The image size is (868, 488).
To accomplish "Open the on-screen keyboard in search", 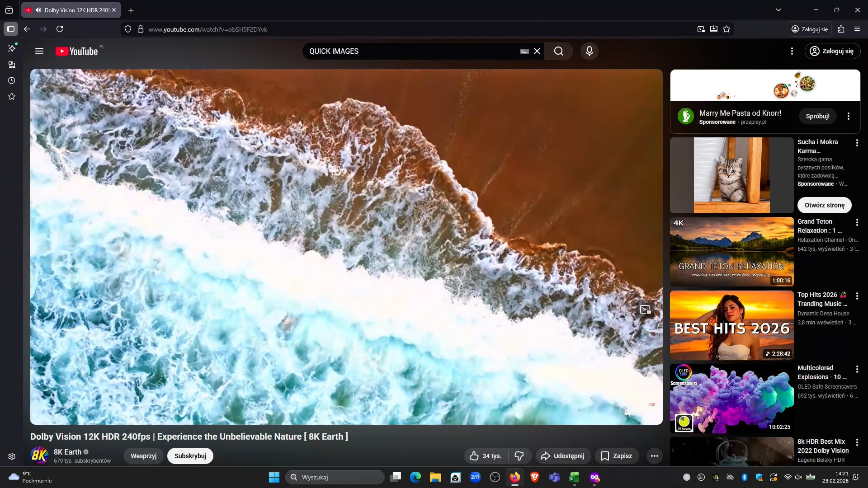I will 524,51.
